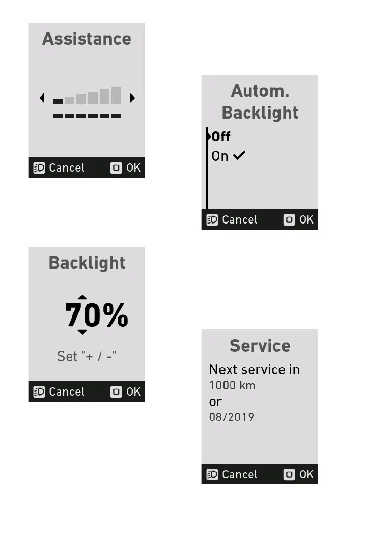Click the headlight icon on Service screen
The width and height of the screenshot is (392, 558).
[x=212, y=475]
